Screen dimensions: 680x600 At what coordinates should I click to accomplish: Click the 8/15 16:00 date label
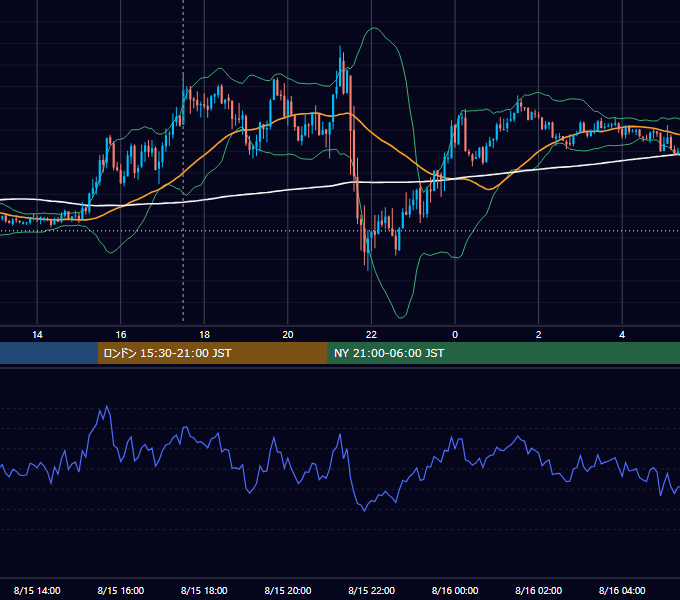pyautogui.click(x=121, y=590)
